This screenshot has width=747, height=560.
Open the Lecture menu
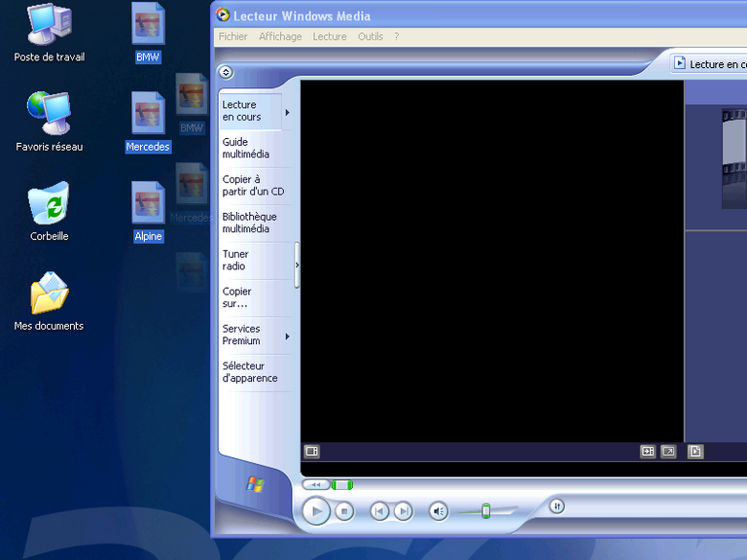330,37
